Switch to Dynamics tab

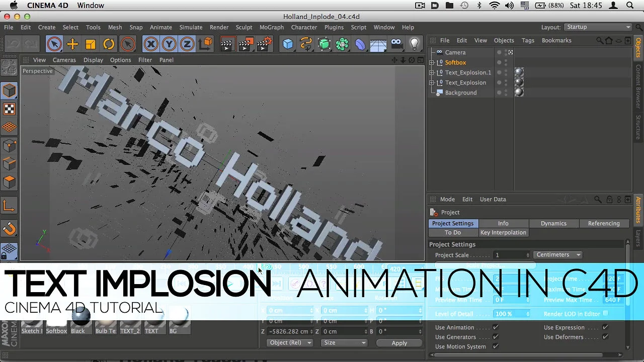[553, 223]
